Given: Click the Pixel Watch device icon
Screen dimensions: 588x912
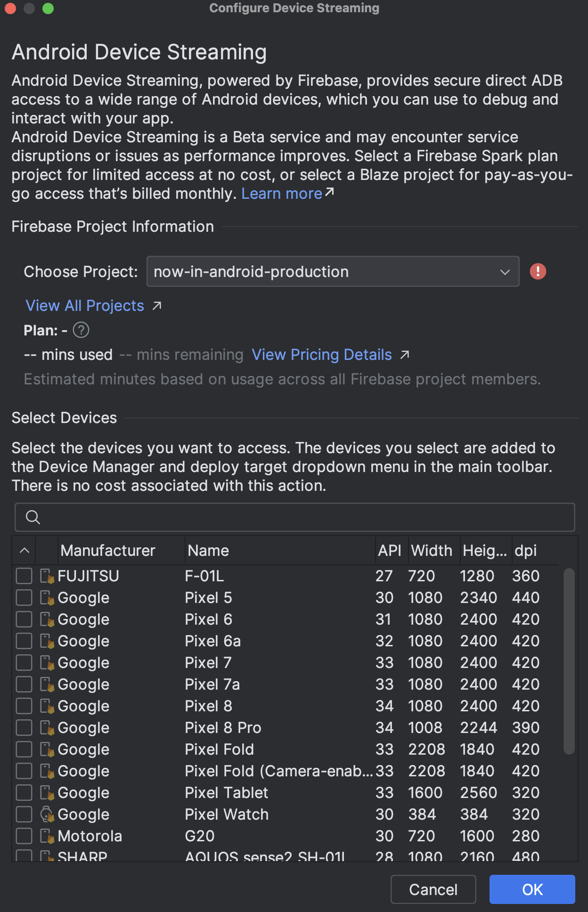Looking at the screenshot, I should click(47, 814).
